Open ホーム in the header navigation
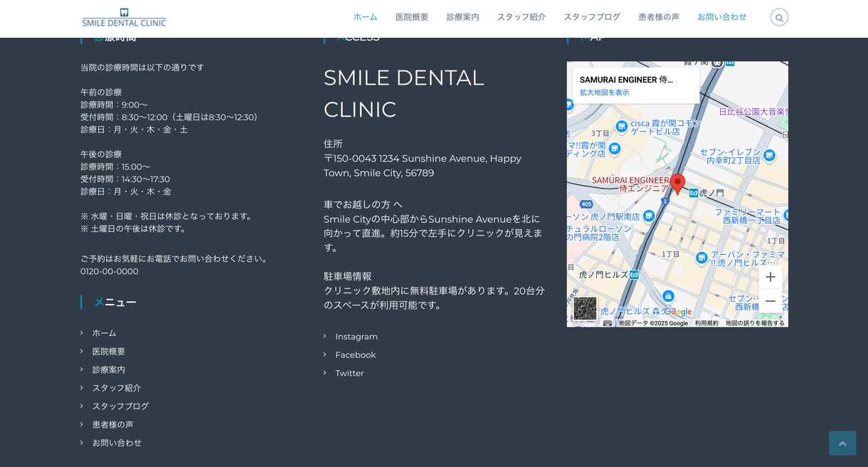868x467 pixels. (366, 17)
